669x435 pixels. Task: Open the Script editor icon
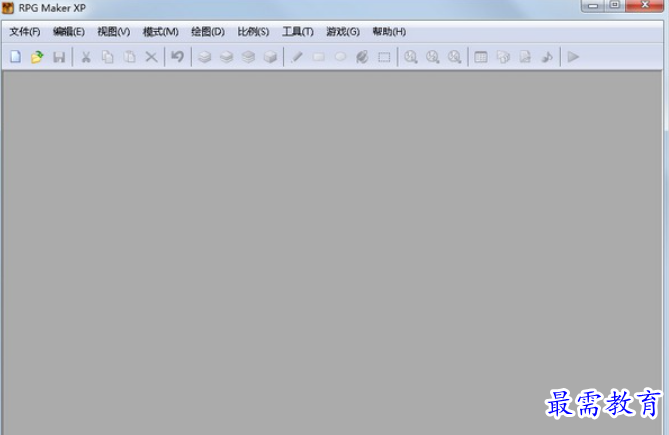(525, 57)
